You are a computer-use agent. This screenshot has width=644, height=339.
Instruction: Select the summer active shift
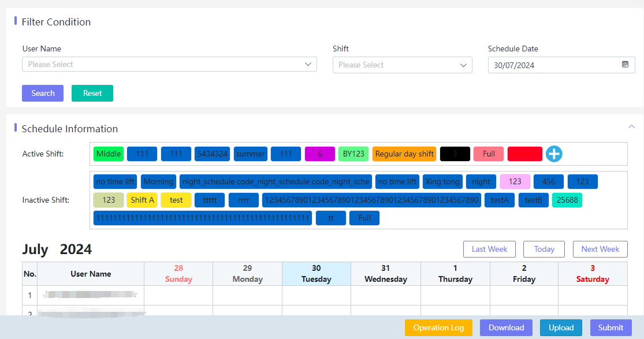tap(251, 154)
